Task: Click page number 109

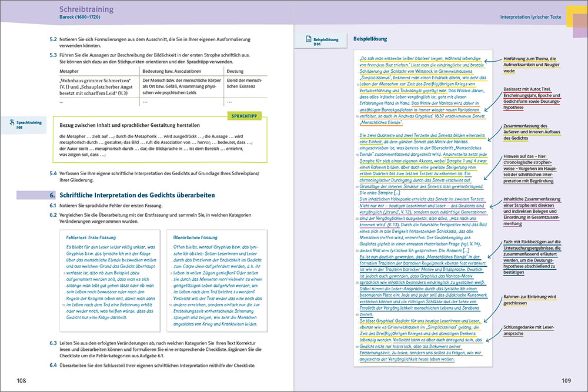Action: point(566,380)
